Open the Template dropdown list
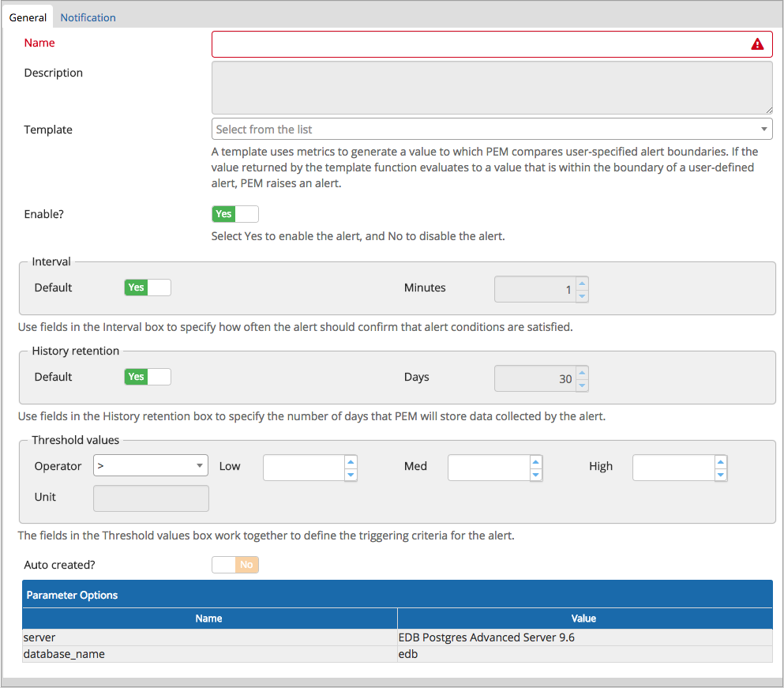The width and height of the screenshot is (784, 688). 491,130
